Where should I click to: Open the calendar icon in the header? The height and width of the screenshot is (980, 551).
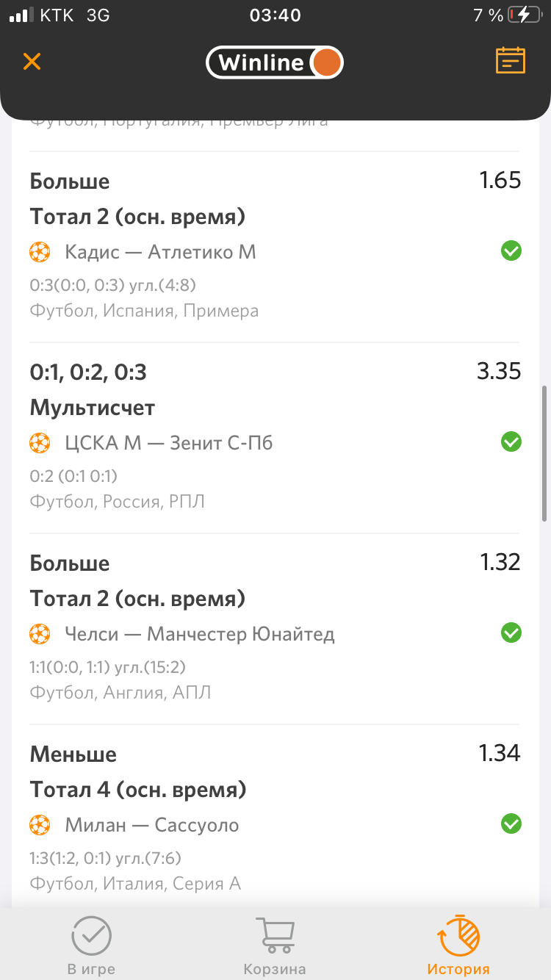(x=511, y=61)
